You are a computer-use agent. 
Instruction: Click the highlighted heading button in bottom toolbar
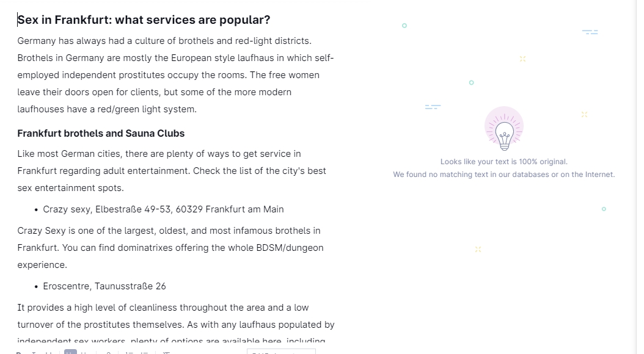tap(70, 352)
